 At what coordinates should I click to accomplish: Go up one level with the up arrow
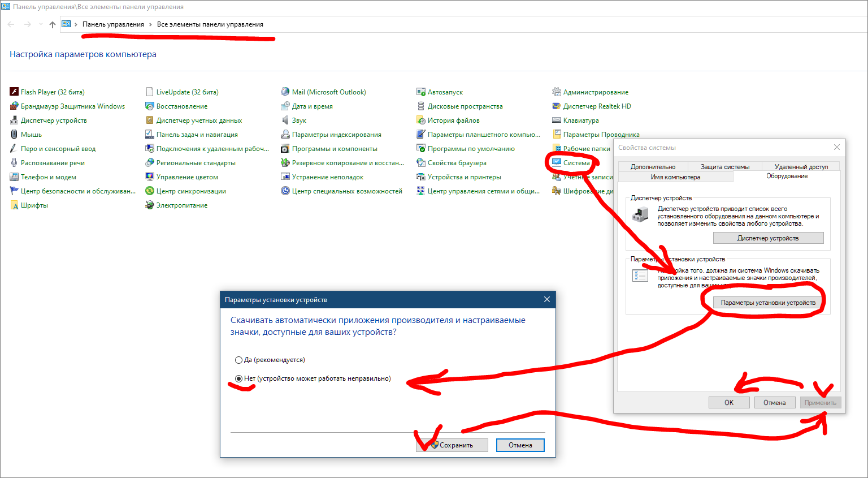click(53, 24)
